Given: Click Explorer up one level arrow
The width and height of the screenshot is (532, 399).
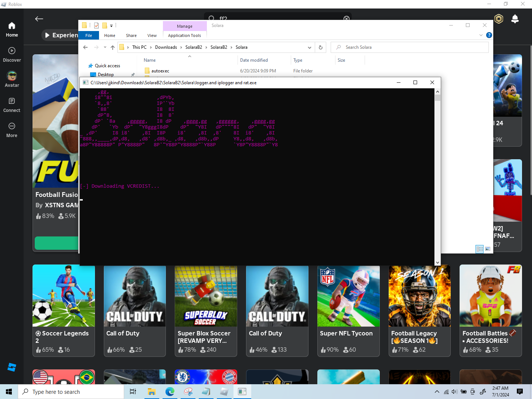Looking at the screenshot, I should [x=113, y=47].
